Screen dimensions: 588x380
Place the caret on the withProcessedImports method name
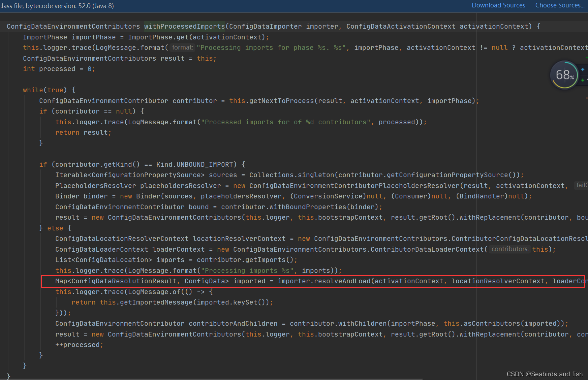pos(184,26)
